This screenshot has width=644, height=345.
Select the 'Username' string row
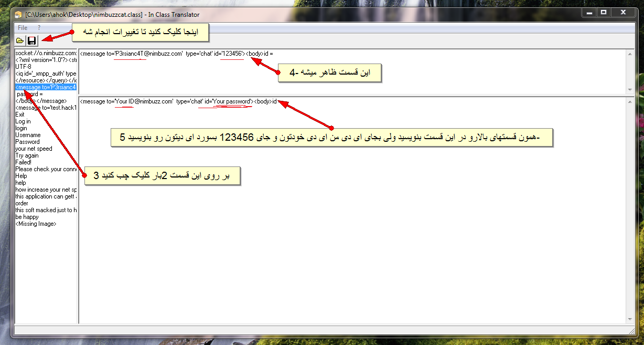pyautogui.click(x=46, y=135)
